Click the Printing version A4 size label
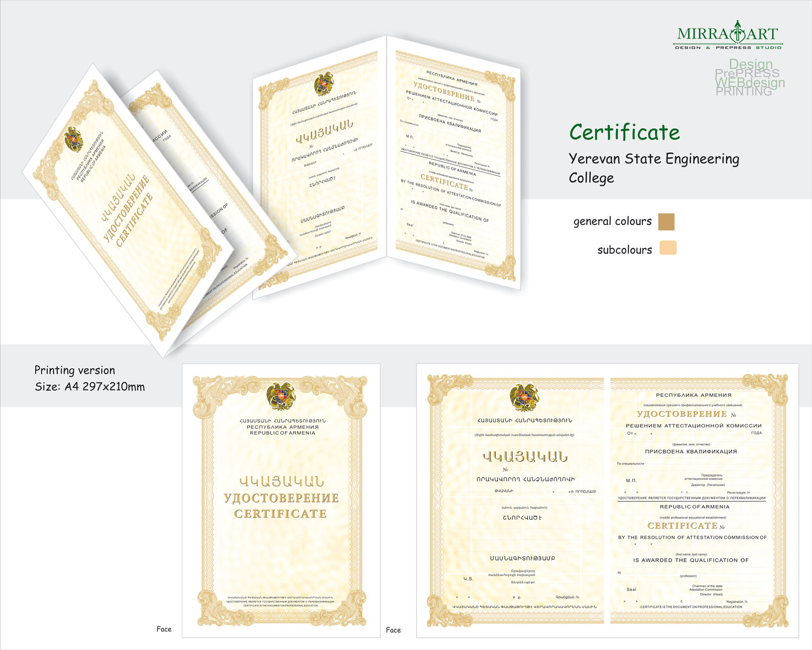Screen dimensions: 812x650 tap(89, 378)
